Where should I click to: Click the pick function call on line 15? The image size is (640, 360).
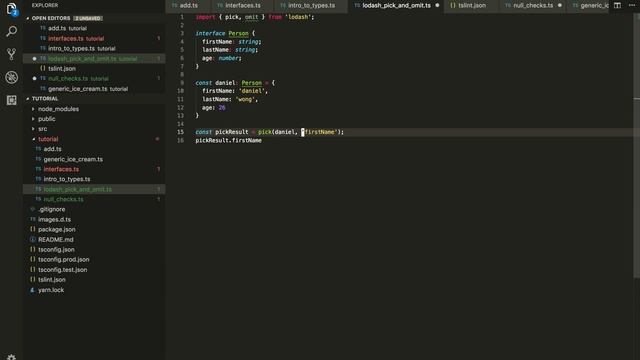[x=264, y=132]
